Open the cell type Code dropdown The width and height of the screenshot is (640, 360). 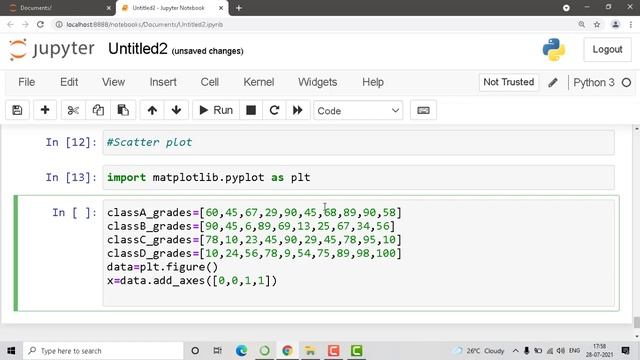click(358, 111)
